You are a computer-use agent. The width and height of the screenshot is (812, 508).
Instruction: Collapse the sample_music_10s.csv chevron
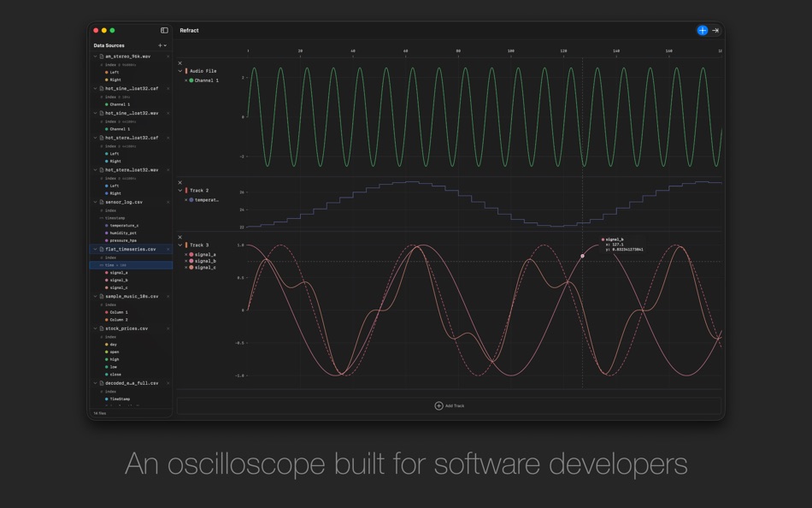pyautogui.click(x=95, y=297)
